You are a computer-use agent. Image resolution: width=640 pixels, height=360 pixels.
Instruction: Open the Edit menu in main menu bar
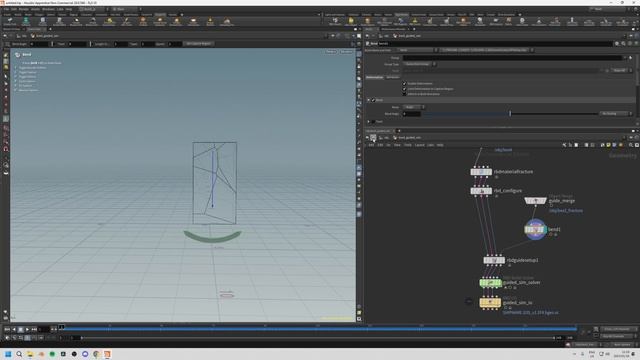pyautogui.click(x=14, y=9)
